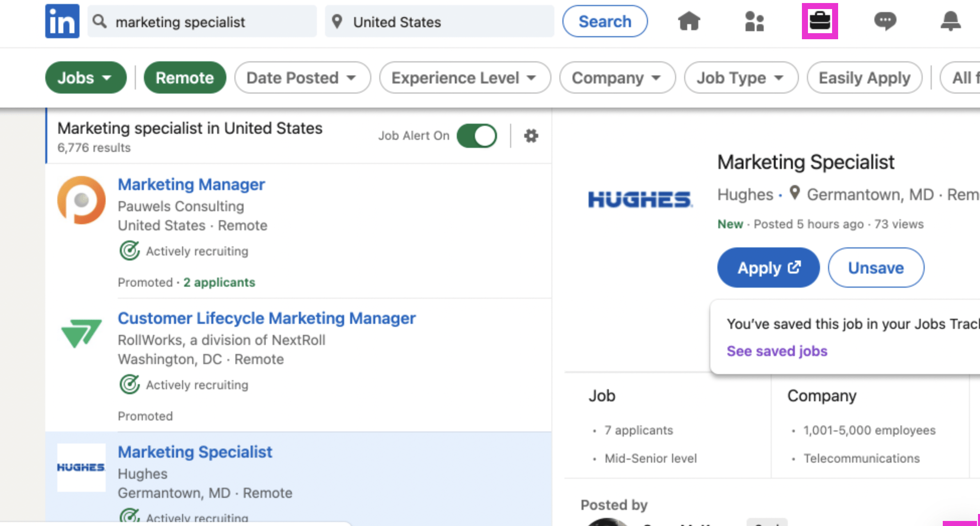Click 'Telecommunications' industry text
The image size is (980, 526).
coord(861,459)
